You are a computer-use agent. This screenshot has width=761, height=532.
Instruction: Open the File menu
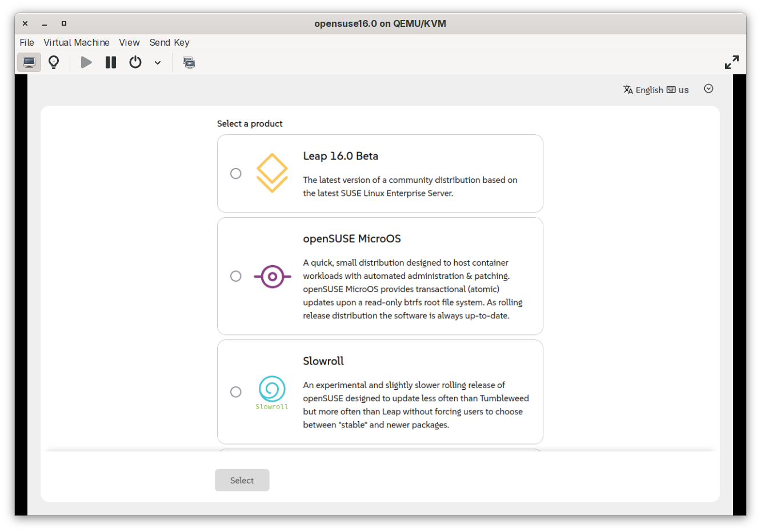[27, 42]
